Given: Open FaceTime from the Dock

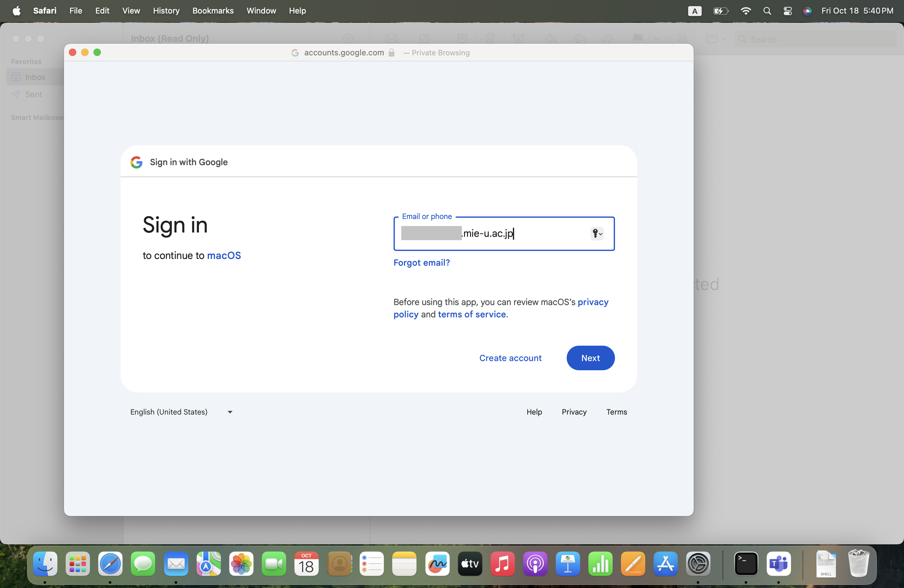Looking at the screenshot, I should [x=274, y=563].
